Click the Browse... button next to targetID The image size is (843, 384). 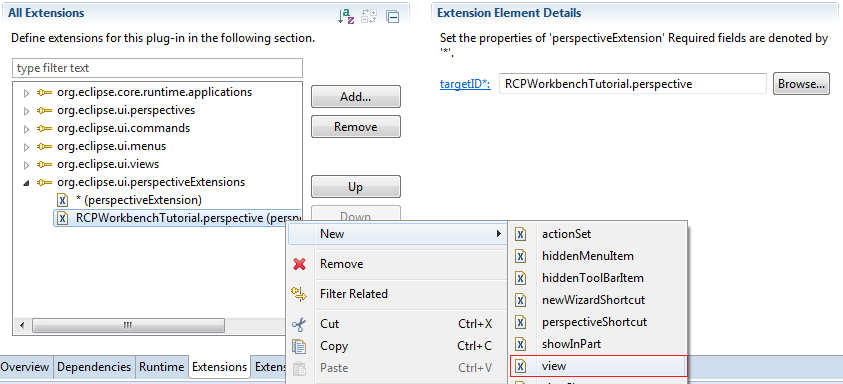click(x=801, y=84)
